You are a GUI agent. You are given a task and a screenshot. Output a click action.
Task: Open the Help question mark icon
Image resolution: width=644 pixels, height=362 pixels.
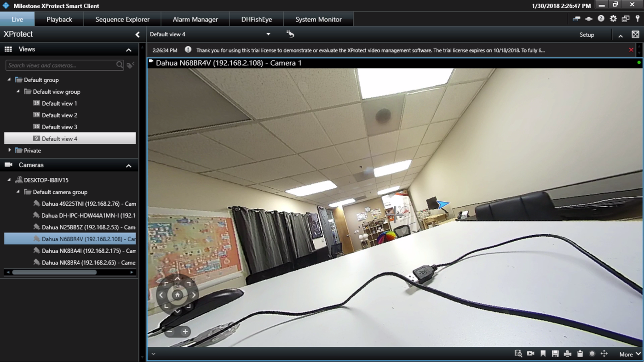(x=601, y=19)
